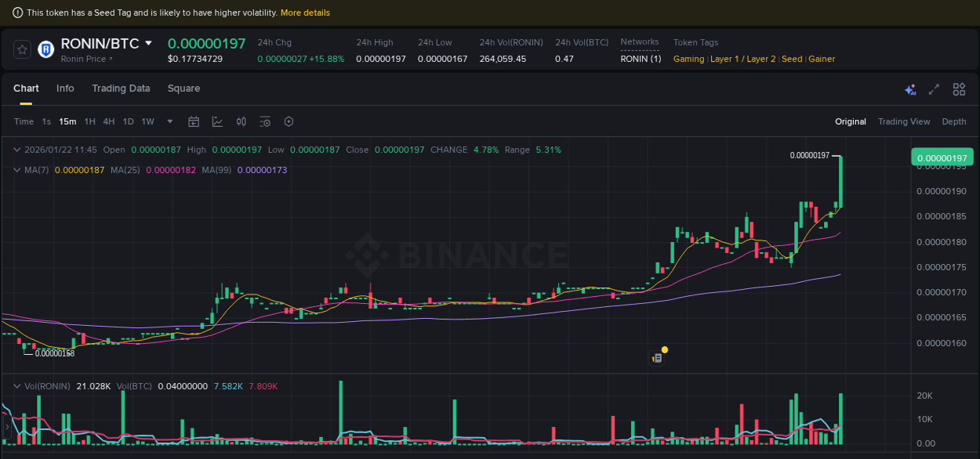Switch to the Depth view
Viewport: 980px width, 459px height.
[x=954, y=121]
